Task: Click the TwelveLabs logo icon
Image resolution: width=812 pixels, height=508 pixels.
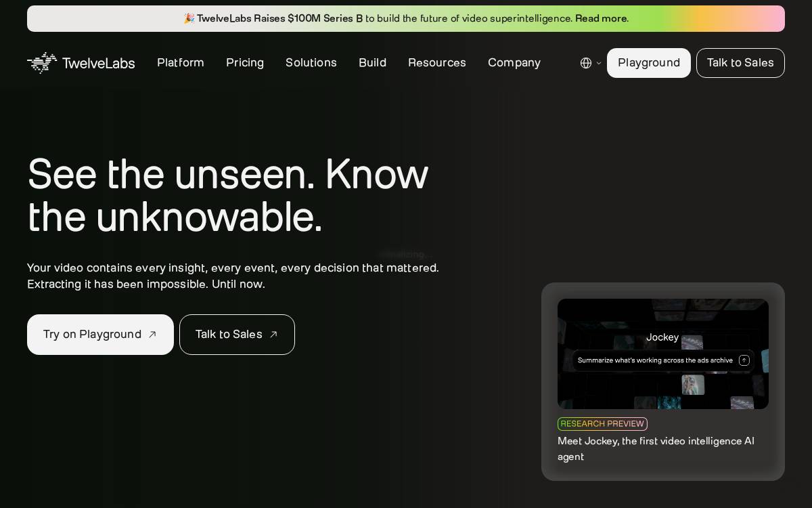Action: pyautogui.click(x=42, y=63)
